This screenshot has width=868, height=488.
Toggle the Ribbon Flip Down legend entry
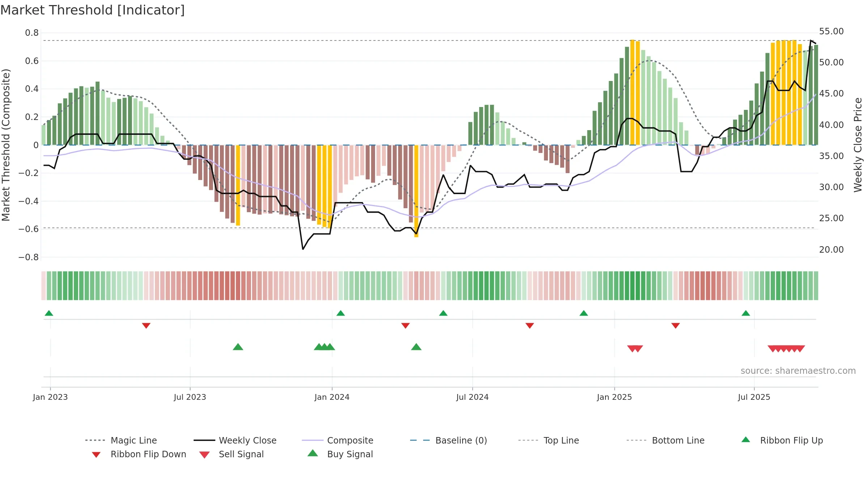click(139, 454)
